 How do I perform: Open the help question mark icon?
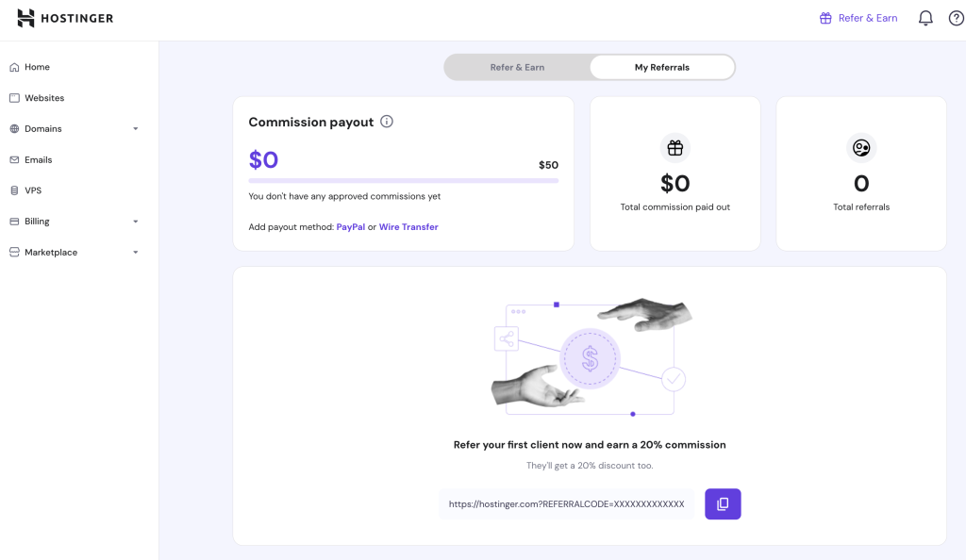(x=954, y=18)
